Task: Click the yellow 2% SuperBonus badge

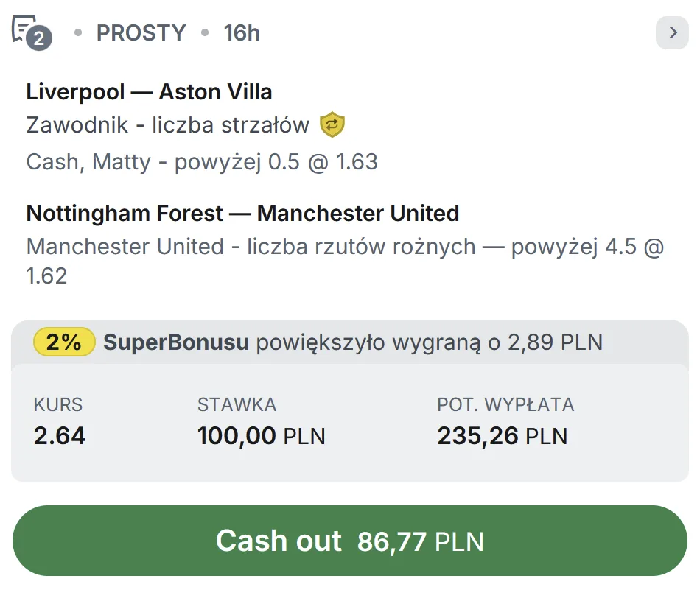Action: (x=63, y=342)
